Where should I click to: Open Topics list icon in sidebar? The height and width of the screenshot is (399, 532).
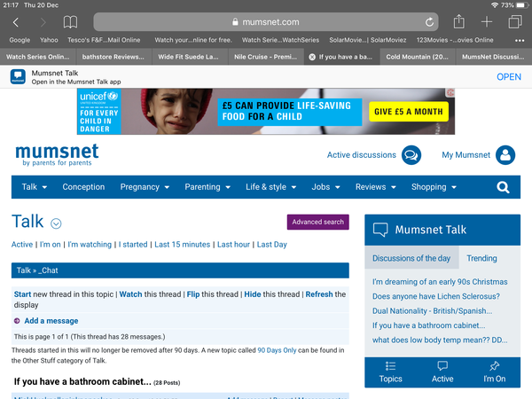pyautogui.click(x=390, y=366)
